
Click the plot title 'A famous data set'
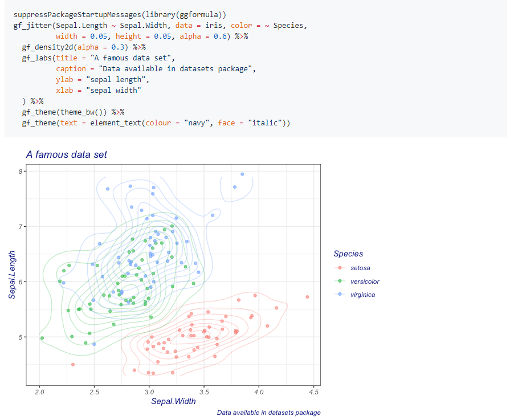(67, 154)
